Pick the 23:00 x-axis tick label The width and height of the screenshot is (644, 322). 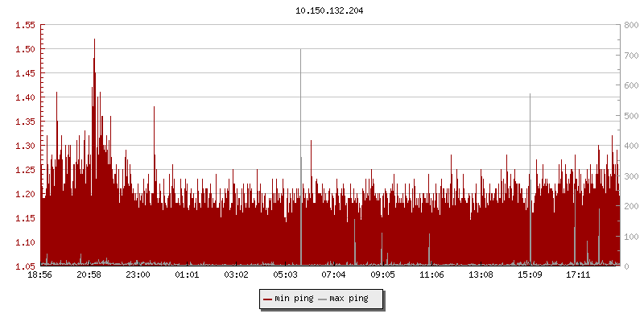(x=138, y=275)
